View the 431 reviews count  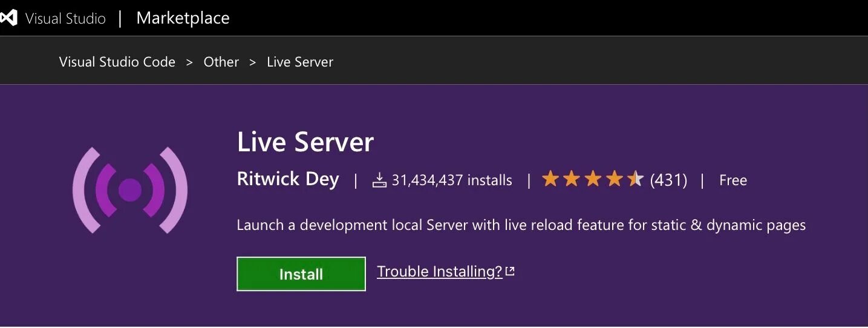pos(668,180)
